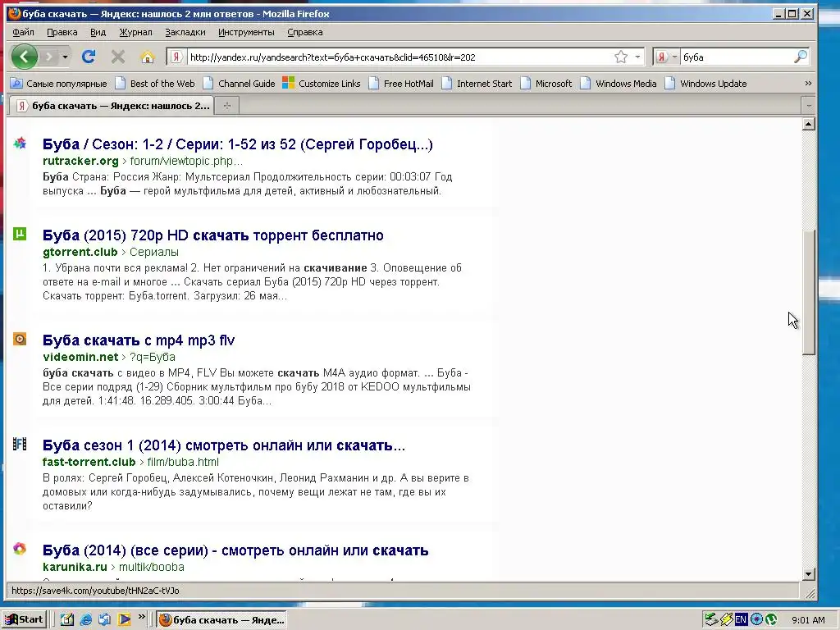Click the address bar URL field
840x630 pixels.
coord(399,57)
